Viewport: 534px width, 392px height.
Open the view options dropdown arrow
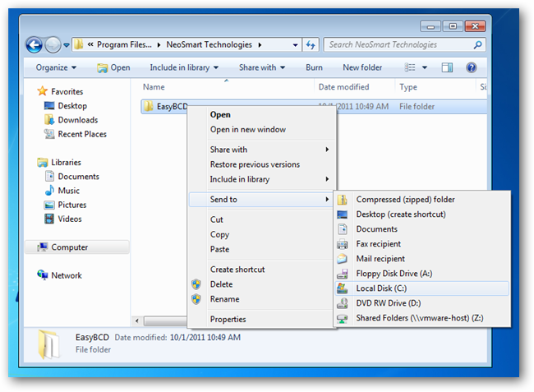click(x=425, y=67)
